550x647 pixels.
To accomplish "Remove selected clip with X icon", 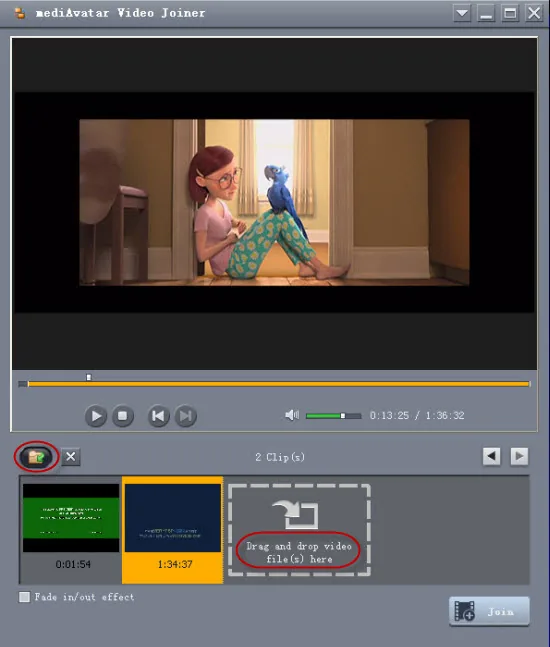I will tap(71, 457).
